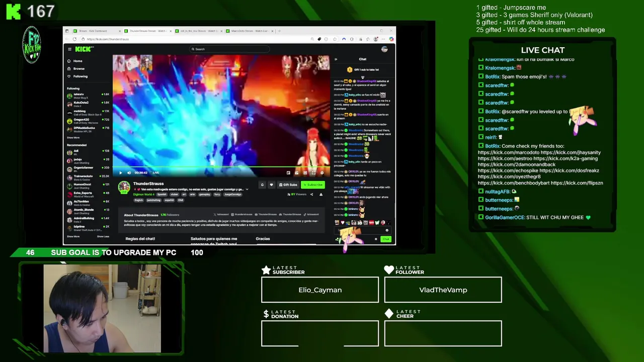Click the Kick Search field

tap(229, 49)
